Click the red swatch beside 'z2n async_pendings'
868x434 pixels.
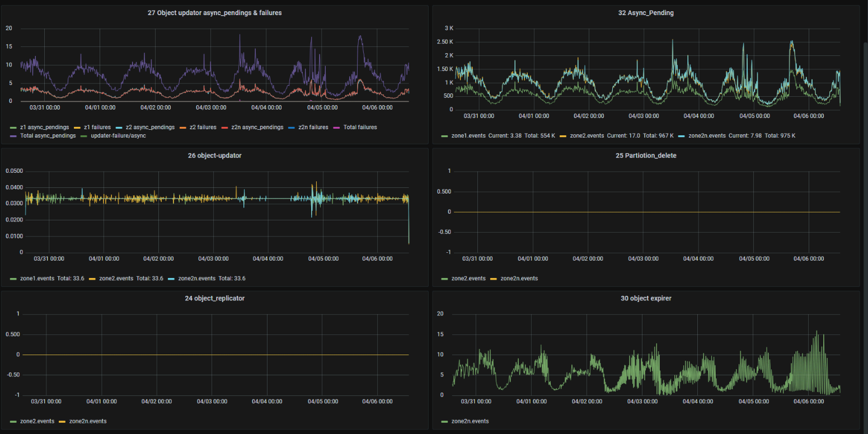click(x=225, y=128)
